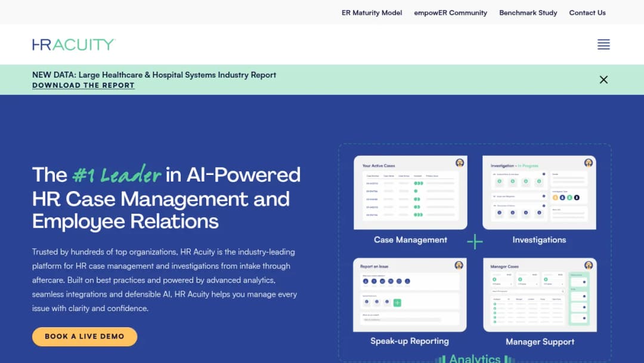Click the Investigations label
644x363 pixels.
click(x=539, y=240)
